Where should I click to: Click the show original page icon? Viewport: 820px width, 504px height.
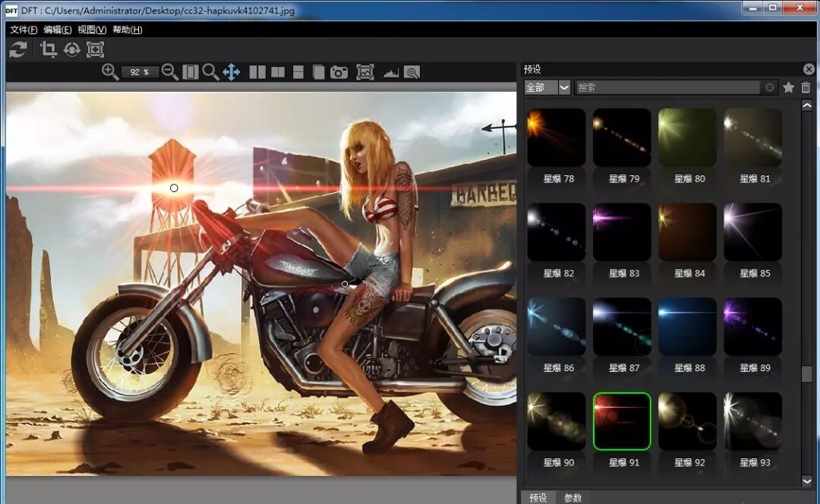tap(318, 72)
